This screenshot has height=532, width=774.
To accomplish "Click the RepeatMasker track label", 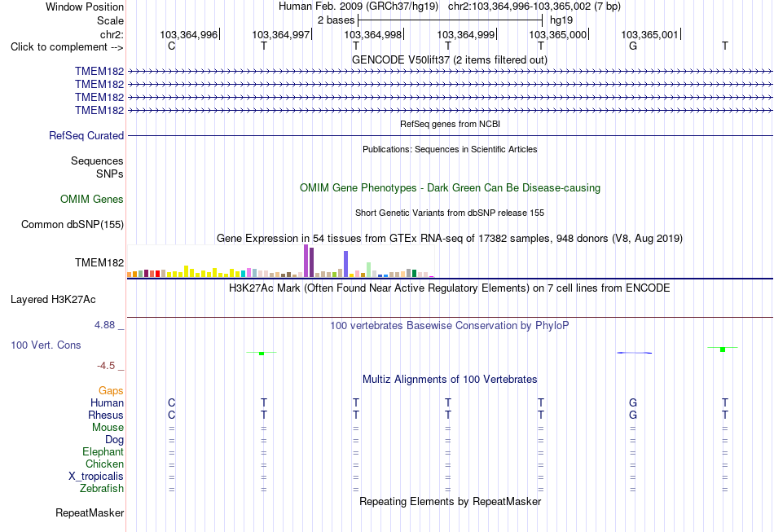I will (90, 513).
